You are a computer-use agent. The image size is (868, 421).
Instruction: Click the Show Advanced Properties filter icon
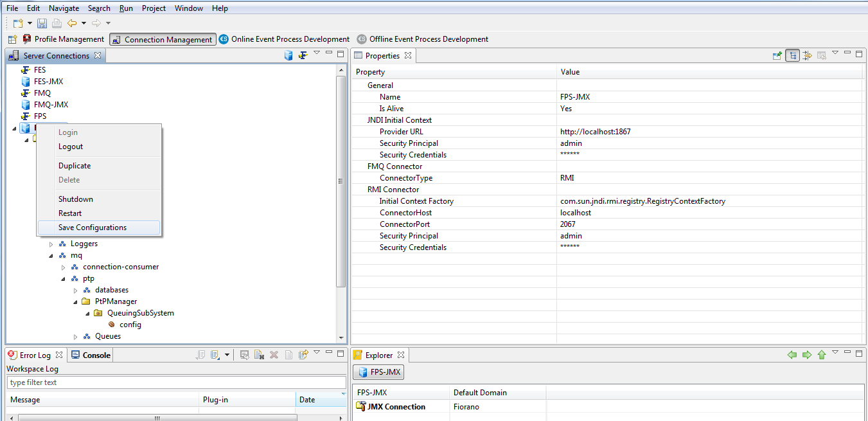point(807,56)
